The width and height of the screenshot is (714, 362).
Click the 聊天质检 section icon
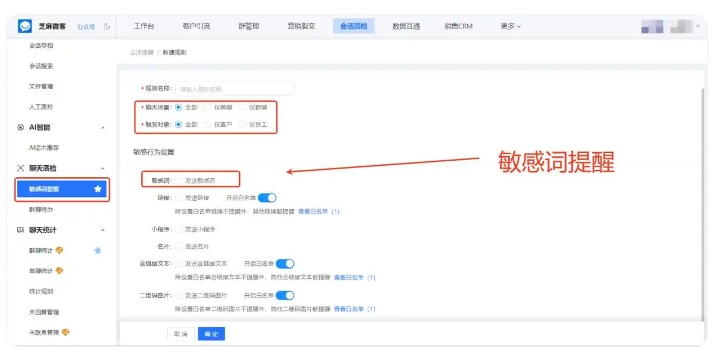[x=20, y=168]
